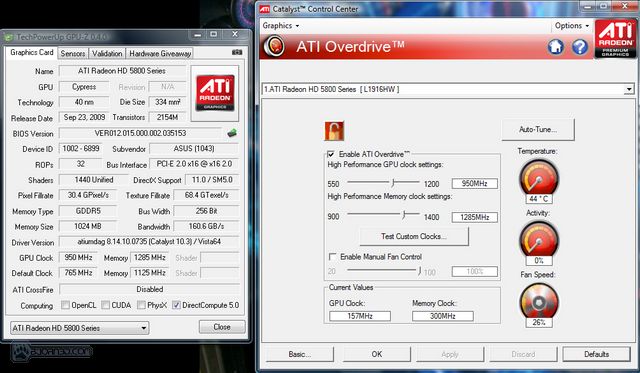Click the temperature reading 44 °C
The image size is (640, 373).
point(539,199)
